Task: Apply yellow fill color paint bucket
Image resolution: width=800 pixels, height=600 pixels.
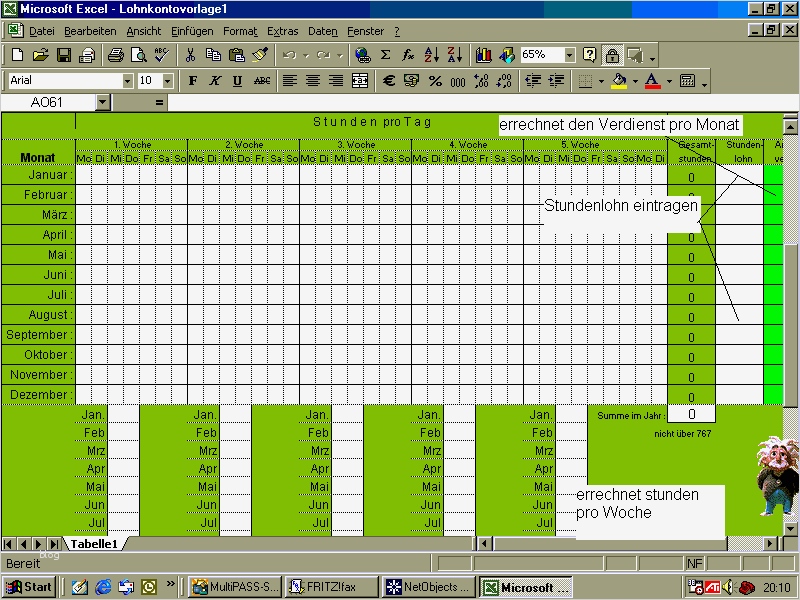Action: pyautogui.click(x=619, y=81)
